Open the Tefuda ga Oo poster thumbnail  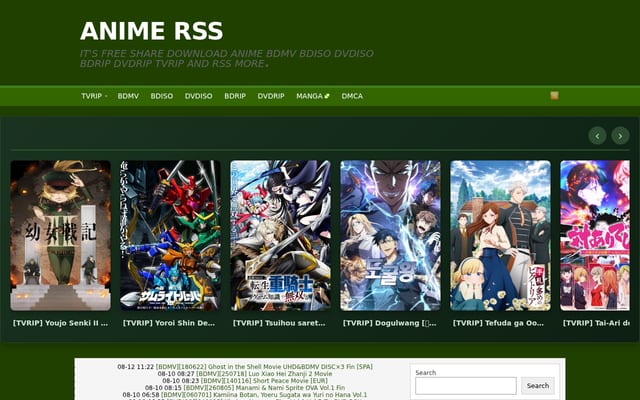(x=500, y=236)
